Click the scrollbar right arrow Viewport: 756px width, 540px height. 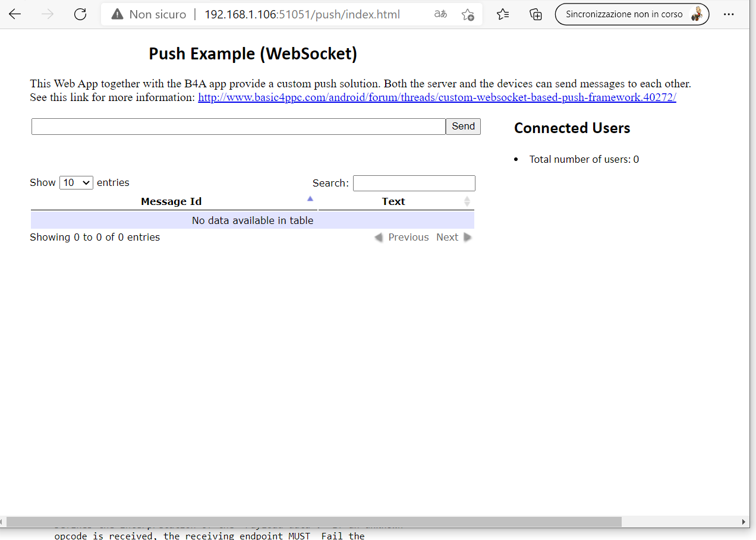point(744,522)
